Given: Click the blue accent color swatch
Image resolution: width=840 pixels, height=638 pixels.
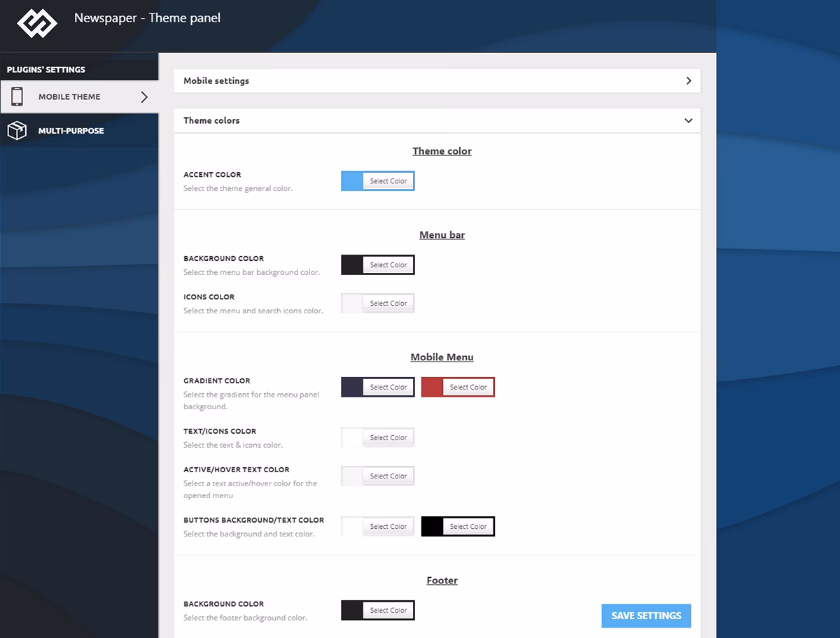Looking at the screenshot, I should [352, 181].
